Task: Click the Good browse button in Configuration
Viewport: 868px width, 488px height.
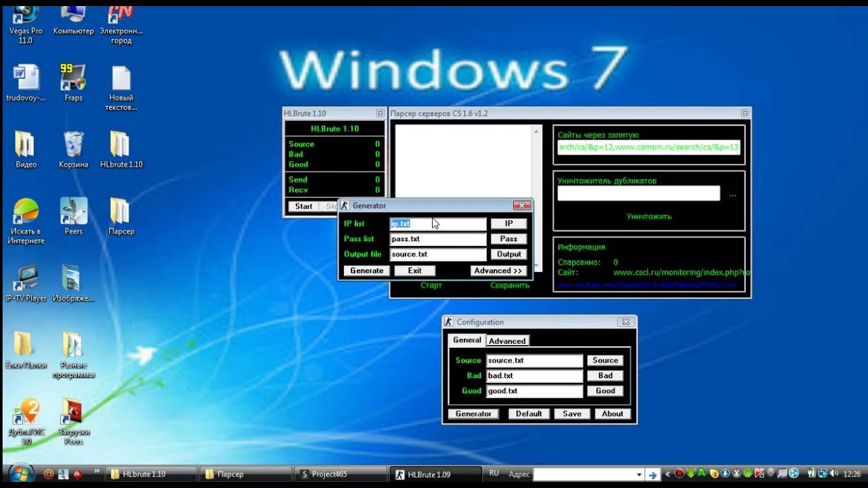Action: pyautogui.click(x=605, y=391)
